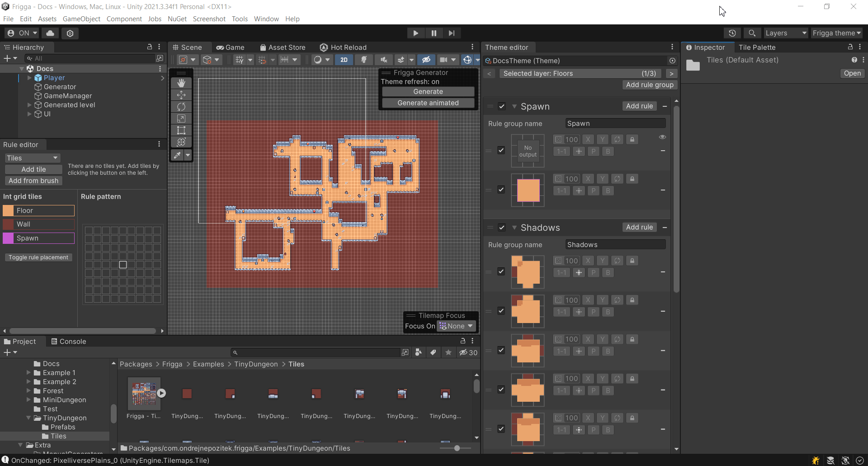Toggle the first Shadows rule checkbox
This screenshot has width=868, height=466.
pyautogui.click(x=501, y=271)
